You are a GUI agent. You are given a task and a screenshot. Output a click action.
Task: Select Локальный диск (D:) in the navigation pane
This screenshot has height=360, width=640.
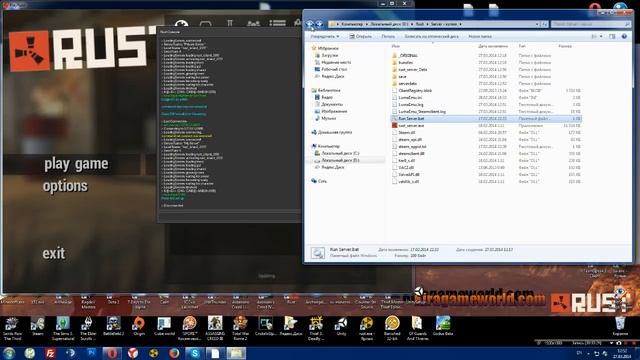tap(340, 160)
